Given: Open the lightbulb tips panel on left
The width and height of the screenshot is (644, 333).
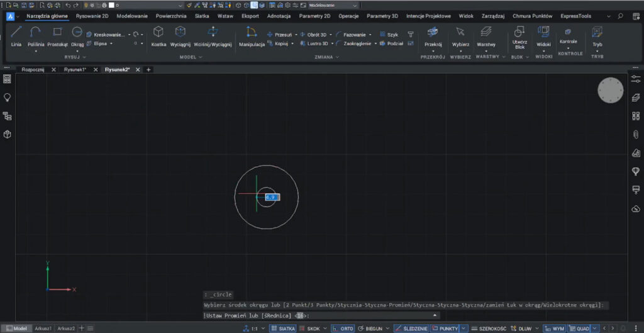Looking at the screenshot, I should [x=7, y=98].
